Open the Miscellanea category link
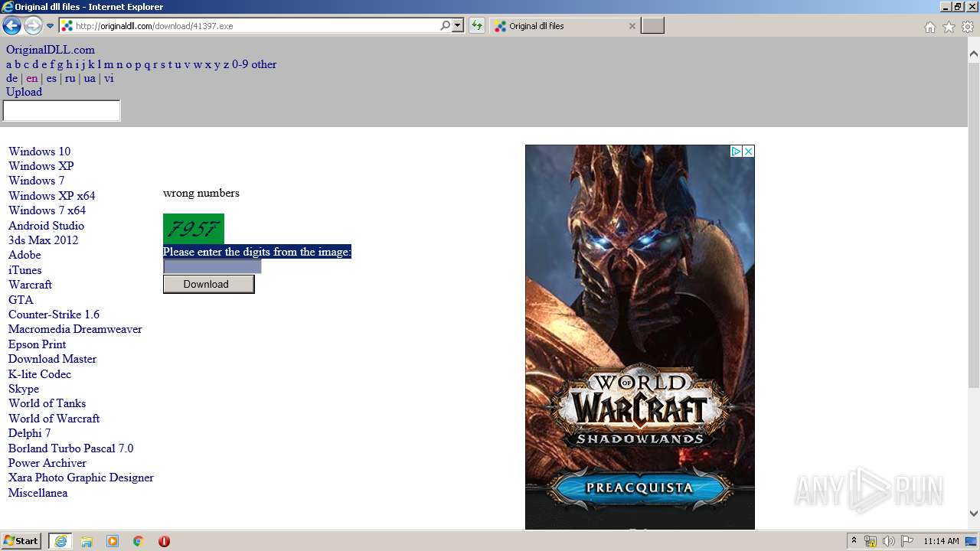The image size is (980, 551). coord(38,493)
